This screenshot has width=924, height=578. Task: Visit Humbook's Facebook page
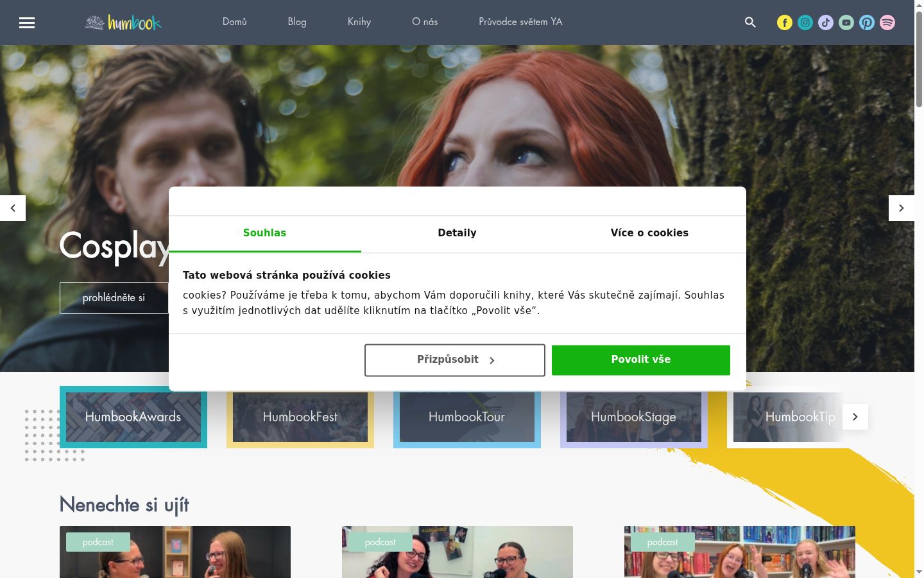(x=785, y=22)
